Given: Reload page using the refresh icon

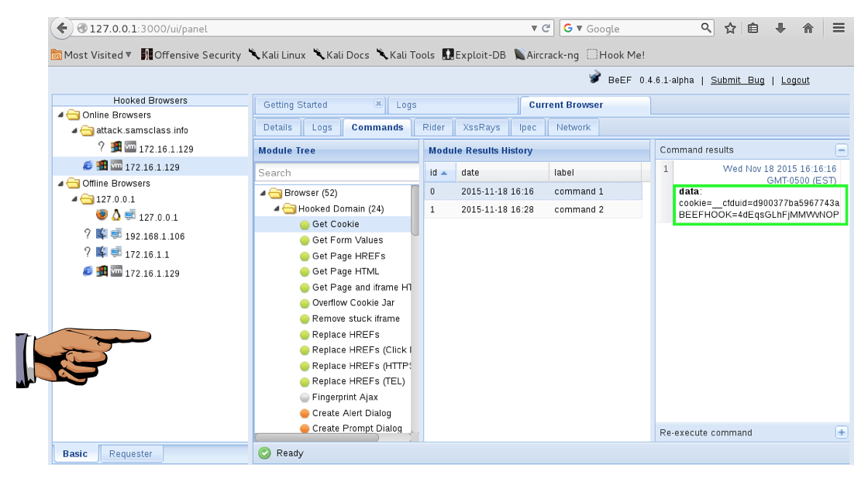Looking at the screenshot, I should coord(547,28).
